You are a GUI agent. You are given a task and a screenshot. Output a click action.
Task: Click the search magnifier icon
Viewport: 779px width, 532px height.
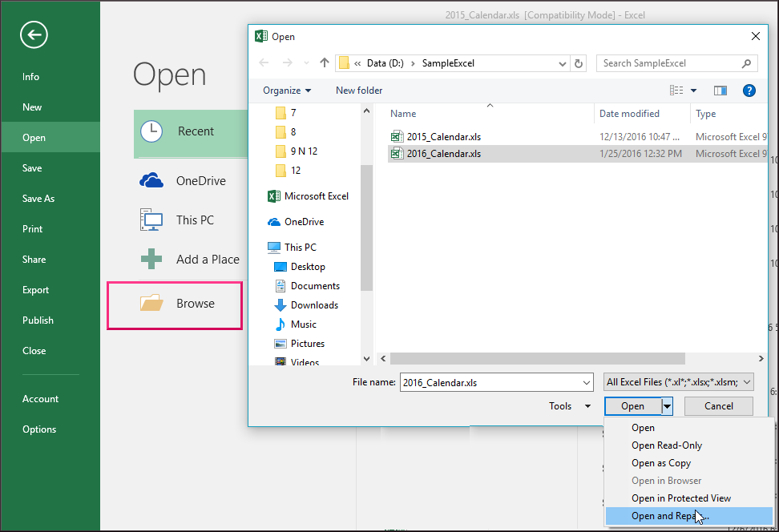coord(745,62)
